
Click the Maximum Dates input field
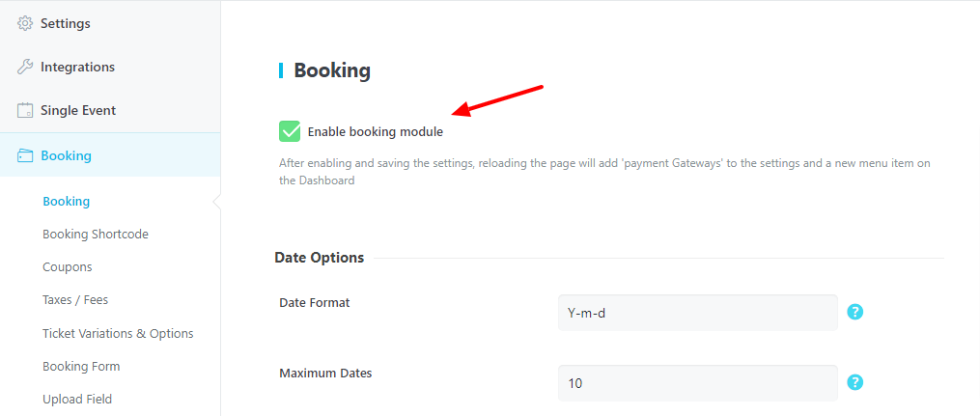click(697, 383)
